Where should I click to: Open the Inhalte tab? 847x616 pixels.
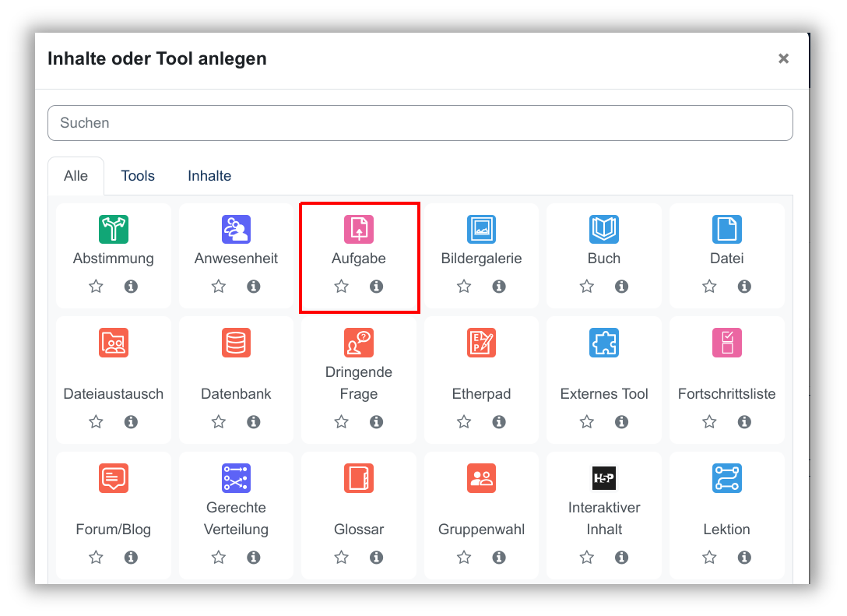[x=209, y=176]
